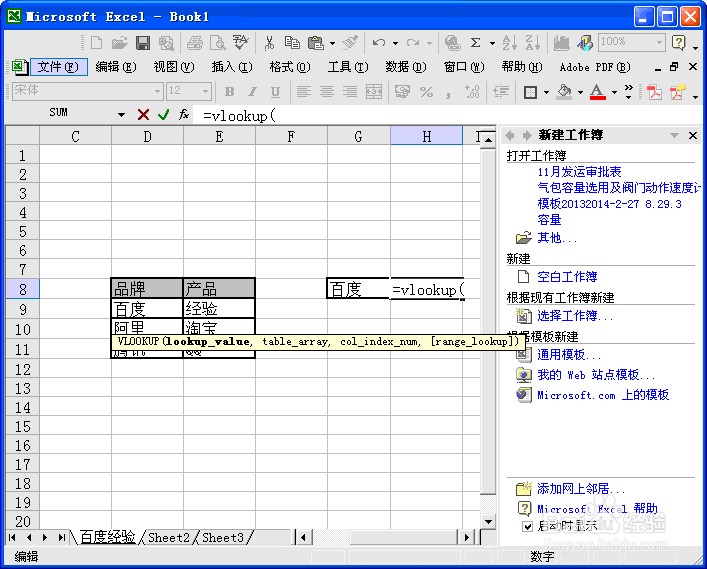This screenshot has width=707, height=569.
Task: Apply the Fill Color paint bucket
Action: point(564,92)
